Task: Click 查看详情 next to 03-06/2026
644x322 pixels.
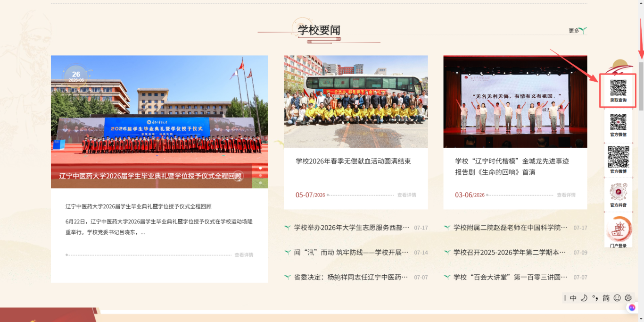Action: point(566,195)
